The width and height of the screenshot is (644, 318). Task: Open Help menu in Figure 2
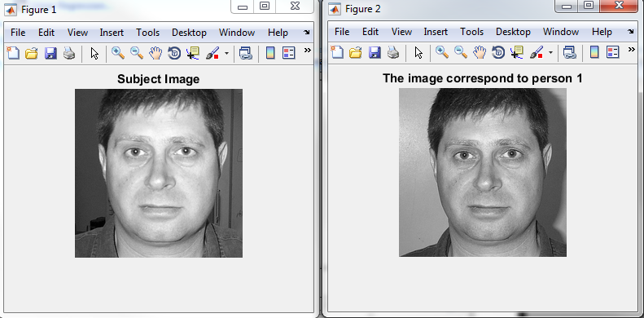[x=602, y=32]
